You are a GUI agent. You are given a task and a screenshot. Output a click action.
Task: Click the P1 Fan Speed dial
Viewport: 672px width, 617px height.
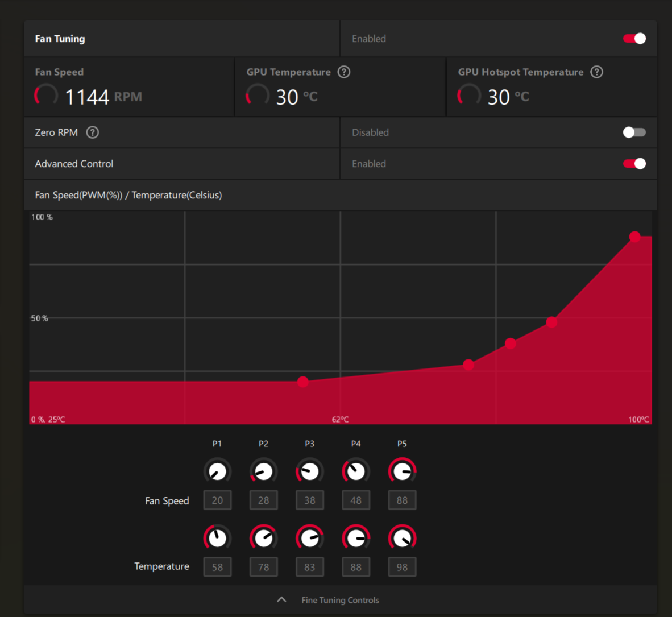217,471
